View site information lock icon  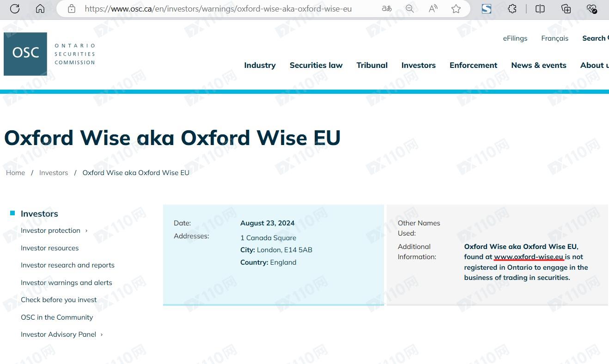click(71, 8)
